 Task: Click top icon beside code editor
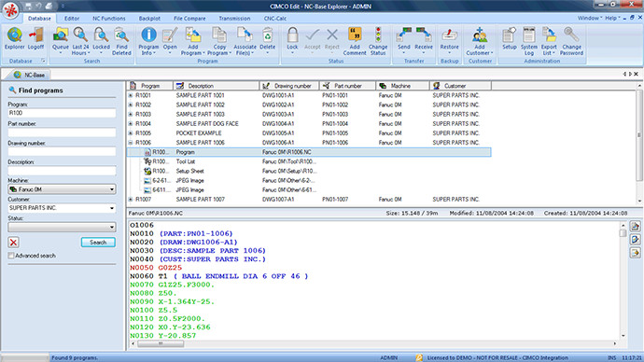635,226
